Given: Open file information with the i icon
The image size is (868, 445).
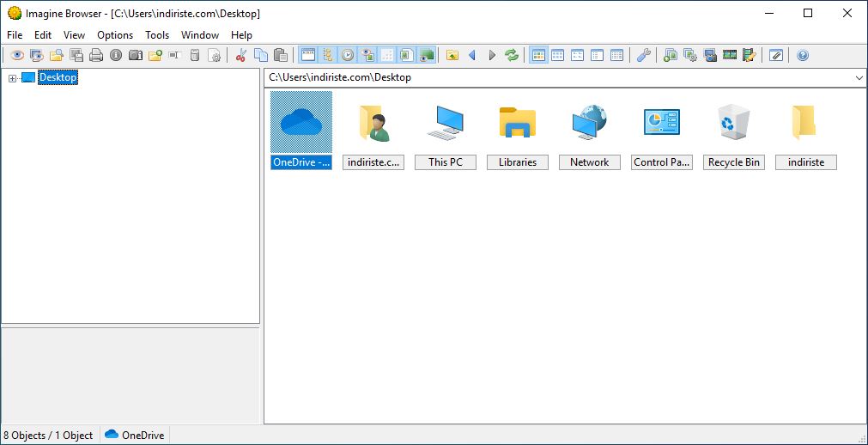Looking at the screenshot, I should pos(116,55).
